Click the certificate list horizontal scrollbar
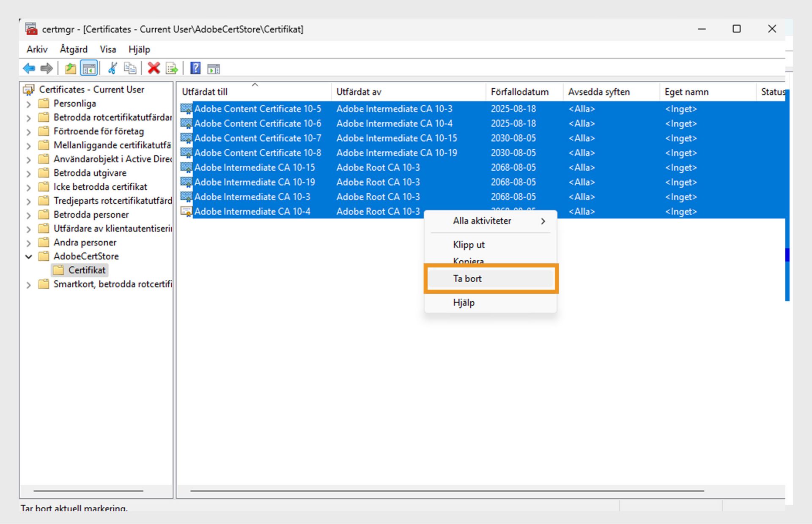812x524 pixels. click(x=447, y=491)
